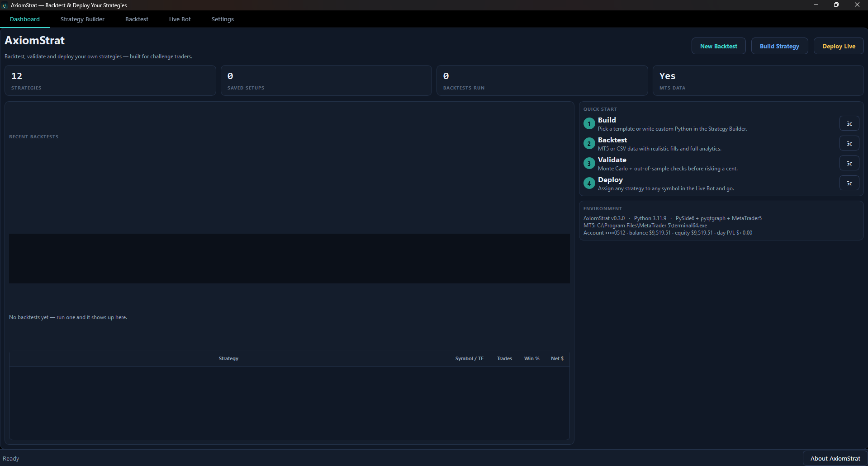868x466 pixels.
Task: Click the Validate step title text
Action: [612, 160]
